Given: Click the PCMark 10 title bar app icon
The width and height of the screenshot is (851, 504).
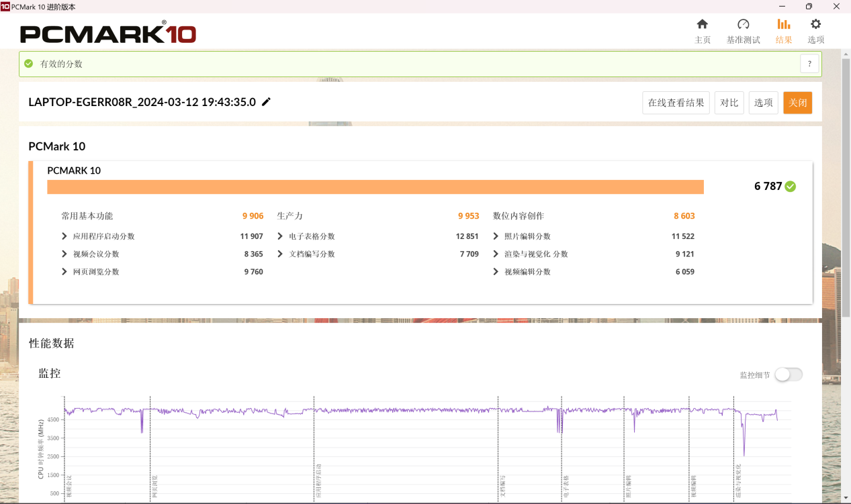Looking at the screenshot, I should click(x=5, y=6).
